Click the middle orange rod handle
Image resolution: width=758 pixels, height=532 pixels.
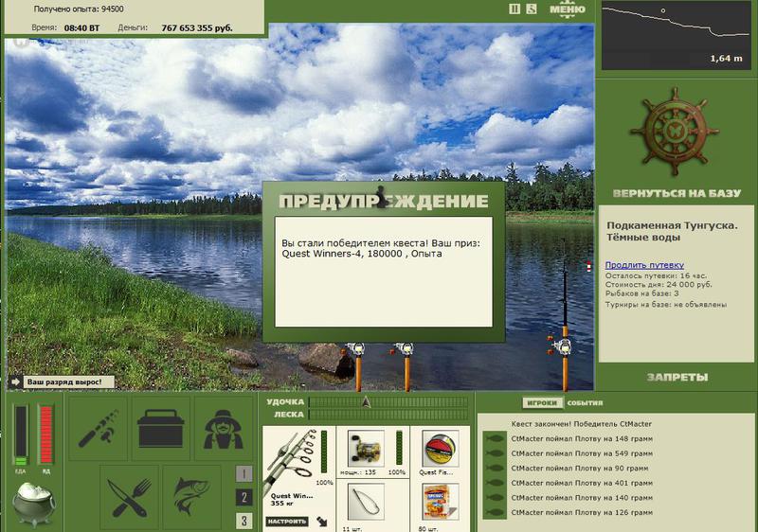[x=407, y=373]
